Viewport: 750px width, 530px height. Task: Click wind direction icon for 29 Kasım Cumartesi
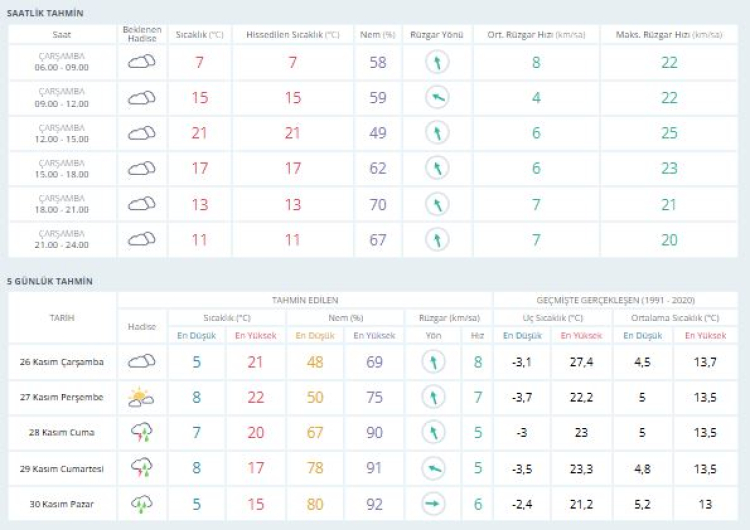(x=434, y=468)
